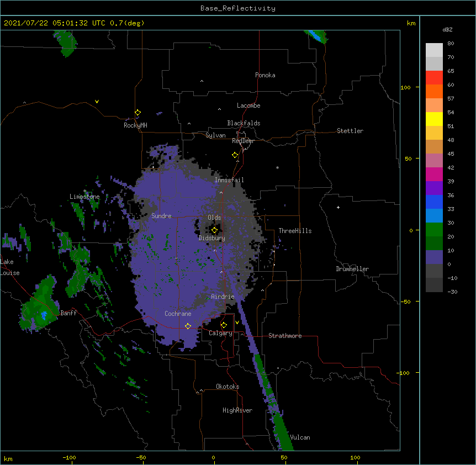Click the Lake Louise label
476x465 pixels.
click(x=10, y=267)
